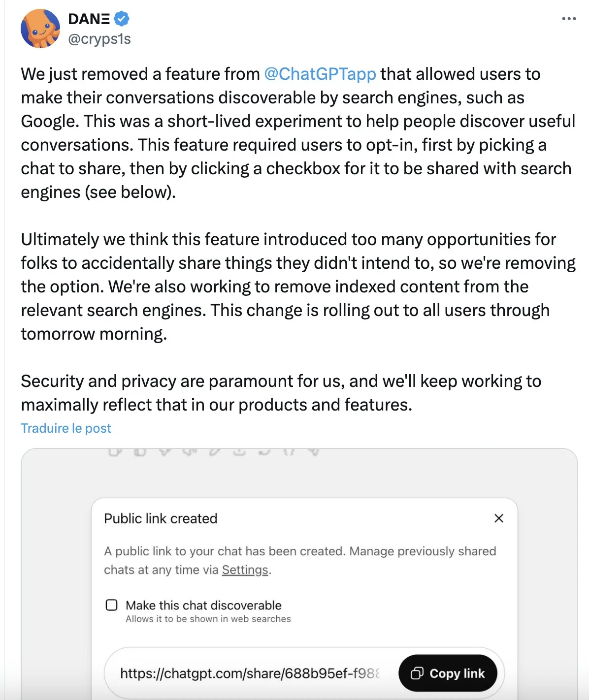Click the DANΞ display name
Image resolution: width=589 pixels, height=700 pixels.
pos(89,19)
